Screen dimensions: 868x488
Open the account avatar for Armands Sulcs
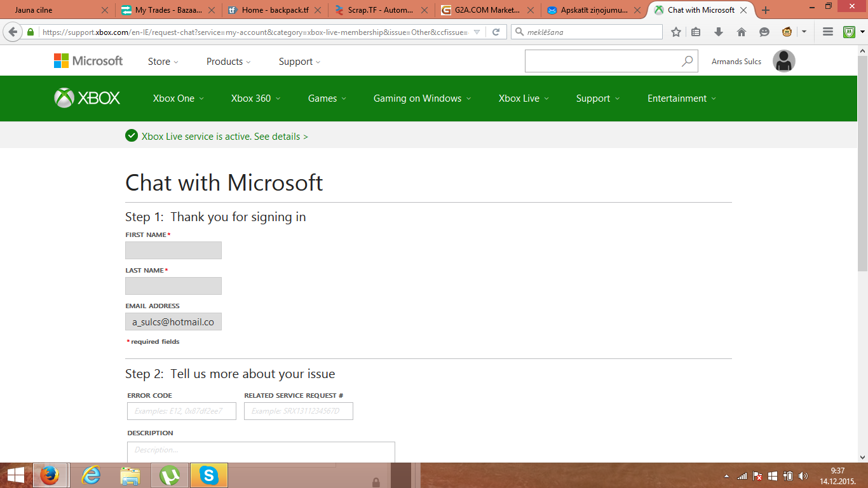tap(784, 61)
